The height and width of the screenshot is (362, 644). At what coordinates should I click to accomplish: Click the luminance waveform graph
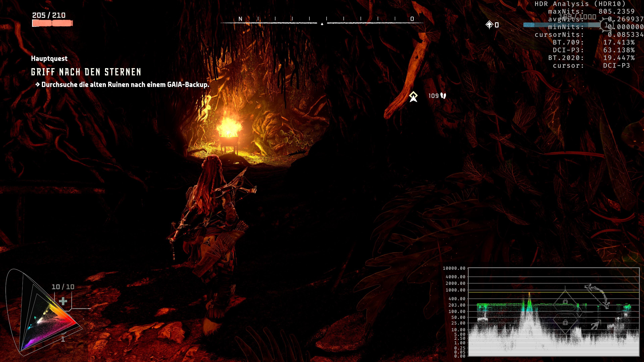point(554,312)
